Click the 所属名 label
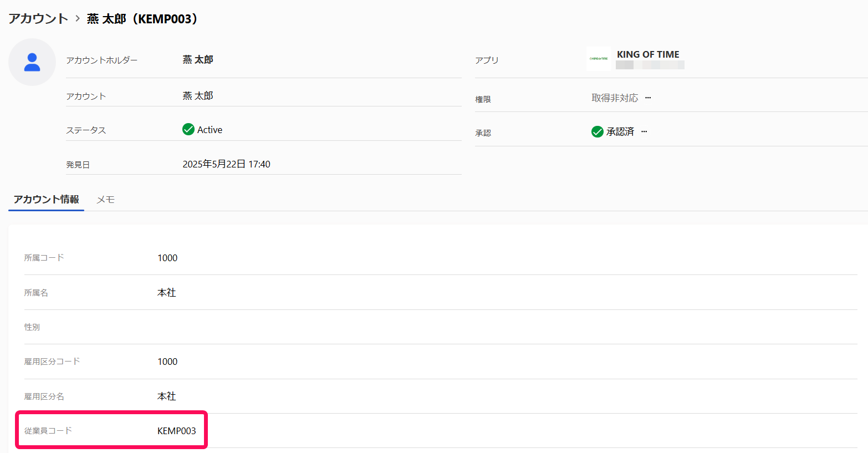Viewport: 868px width, 453px height. [36, 292]
